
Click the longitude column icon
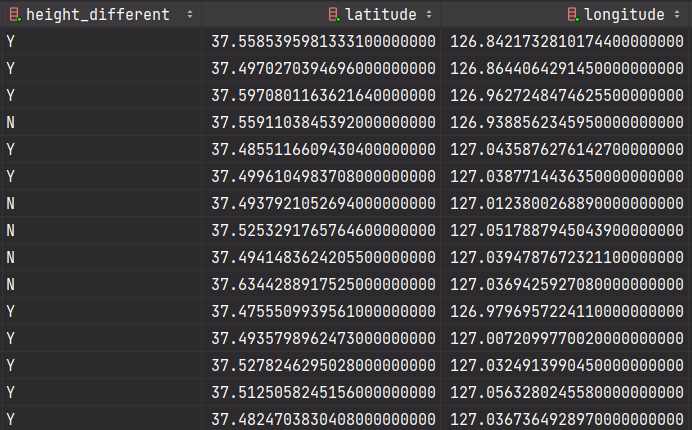(573, 15)
